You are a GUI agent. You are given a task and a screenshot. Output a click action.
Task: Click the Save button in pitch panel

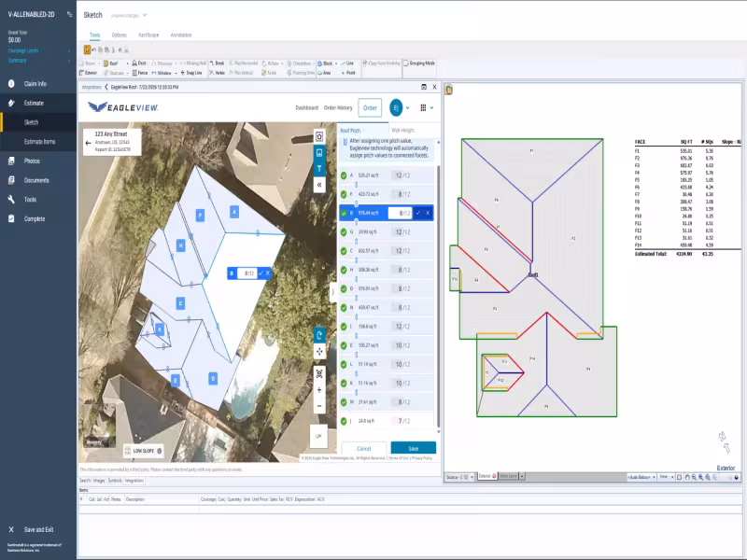(413, 448)
